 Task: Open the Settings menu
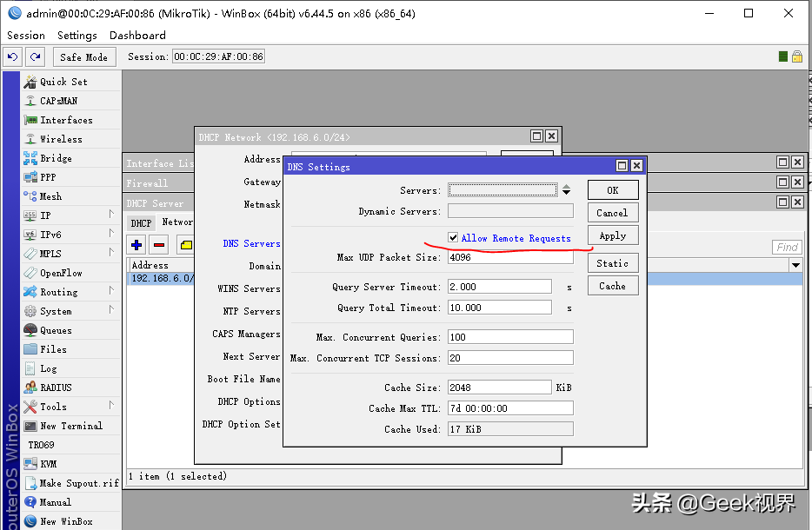77,36
